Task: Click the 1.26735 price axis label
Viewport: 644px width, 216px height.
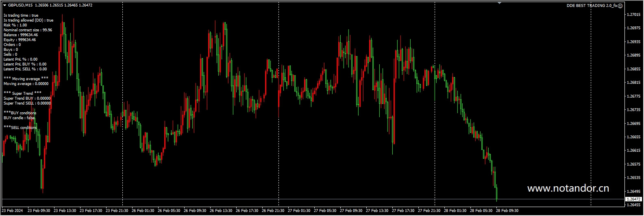Action: click(x=633, y=110)
